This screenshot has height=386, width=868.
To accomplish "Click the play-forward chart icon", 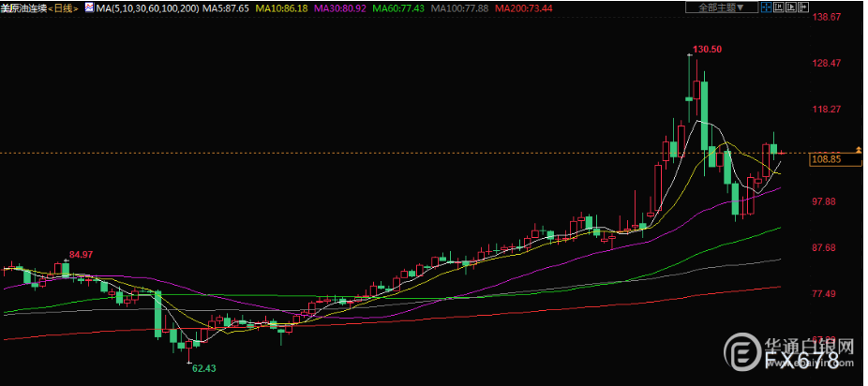I will [791, 7].
